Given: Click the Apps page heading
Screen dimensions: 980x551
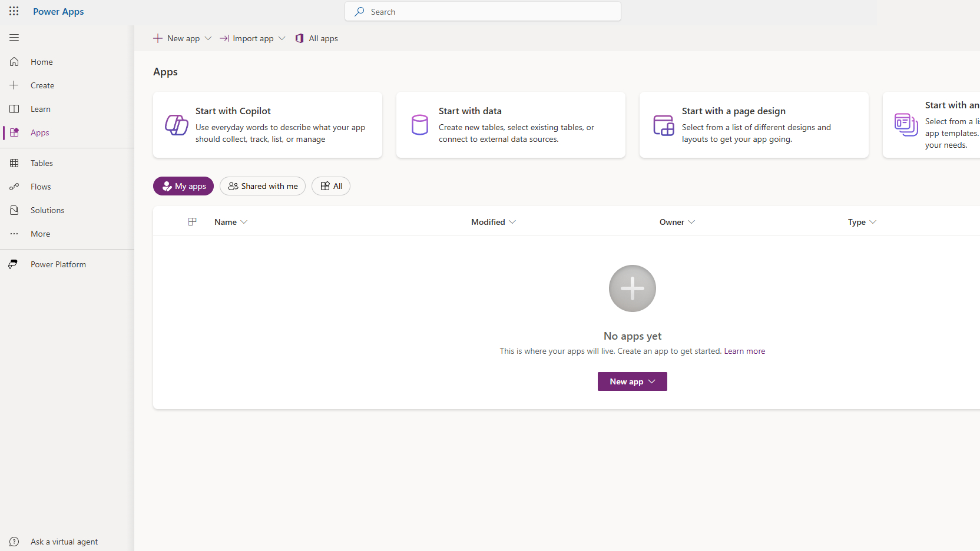Looking at the screenshot, I should [165, 72].
